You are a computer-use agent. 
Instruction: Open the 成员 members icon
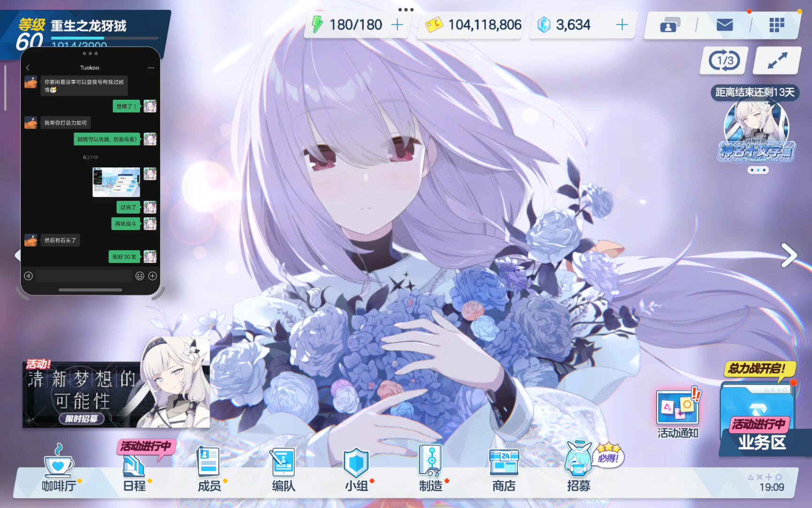coord(209,469)
